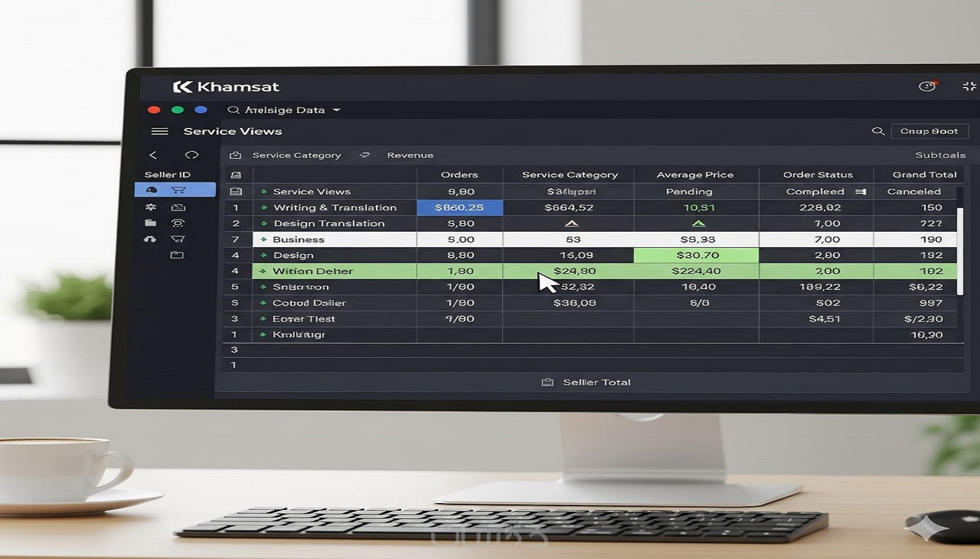Open the clock notifications icon
The width and height of the screenshot is (980, 559).
point(927,86)
